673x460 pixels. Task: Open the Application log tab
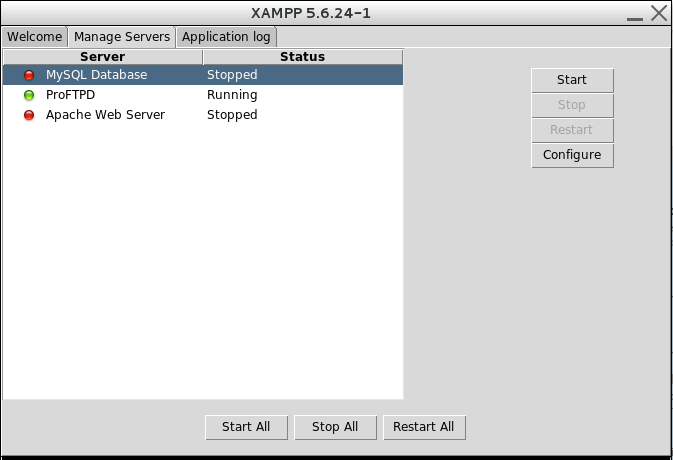[x=226, y=37]
